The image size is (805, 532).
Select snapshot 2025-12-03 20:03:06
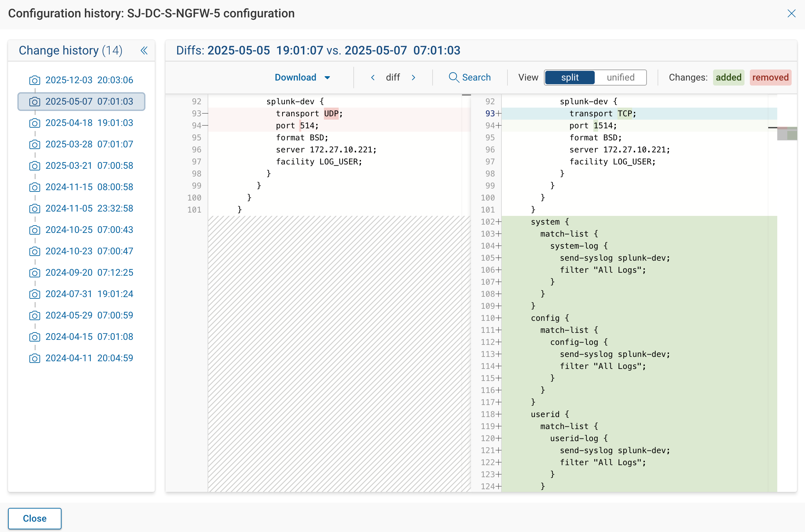pos(89,80)
